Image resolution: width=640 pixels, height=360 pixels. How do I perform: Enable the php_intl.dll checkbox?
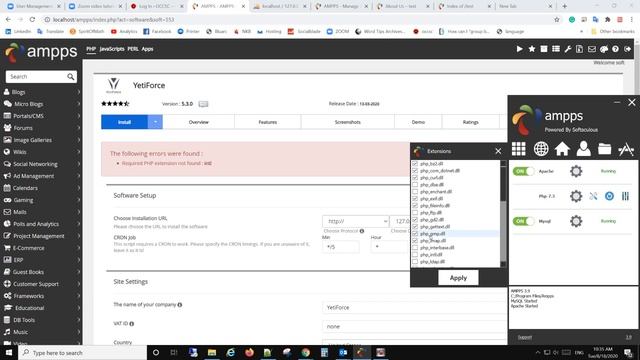point(415,255)
